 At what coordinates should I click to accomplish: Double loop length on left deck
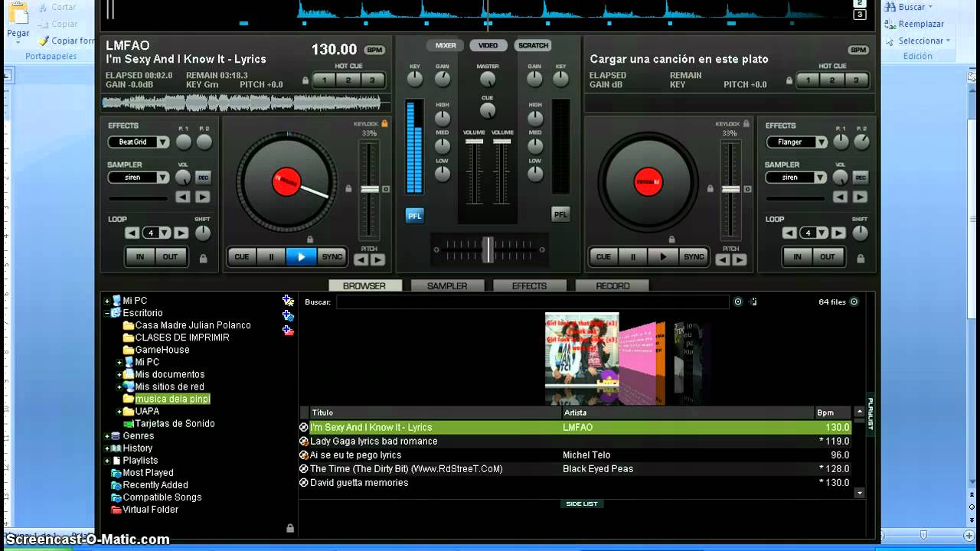pyautogui.click(x=181, y=233)
